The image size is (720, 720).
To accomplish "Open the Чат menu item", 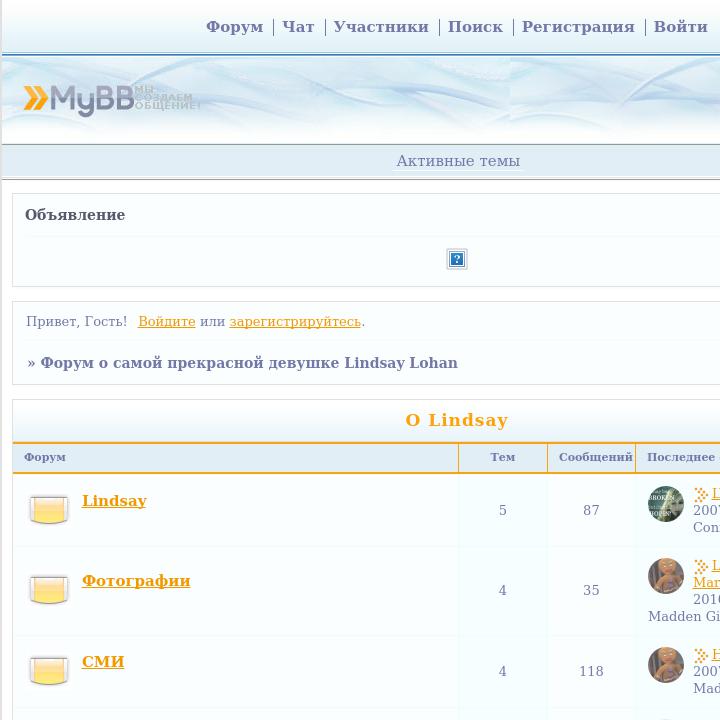I will pyautogui.click(x=298, y=27).
